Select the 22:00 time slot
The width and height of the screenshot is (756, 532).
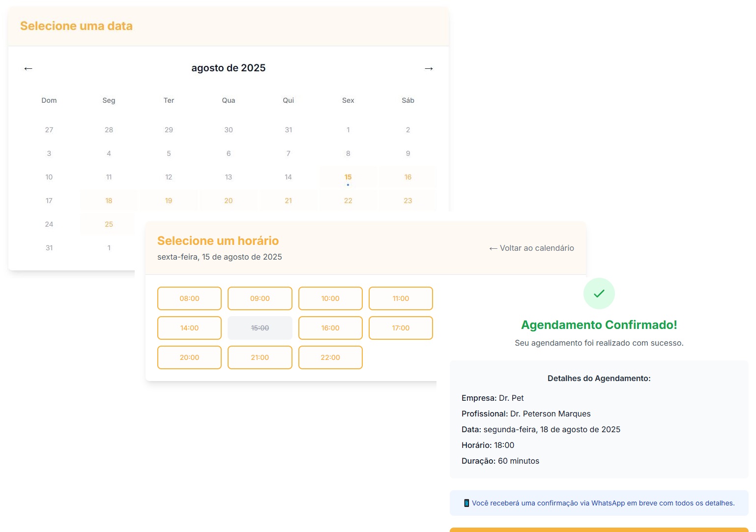330,357
